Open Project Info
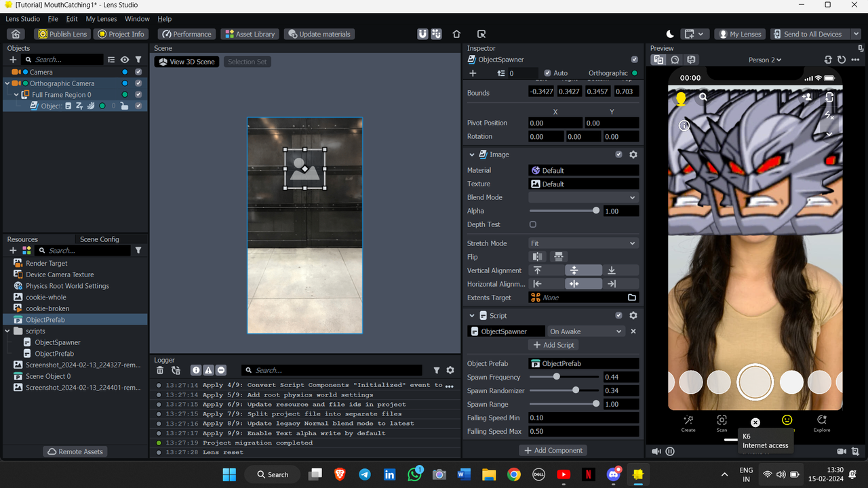Viewport: 868px width, 488px height. tap(120, 34)
